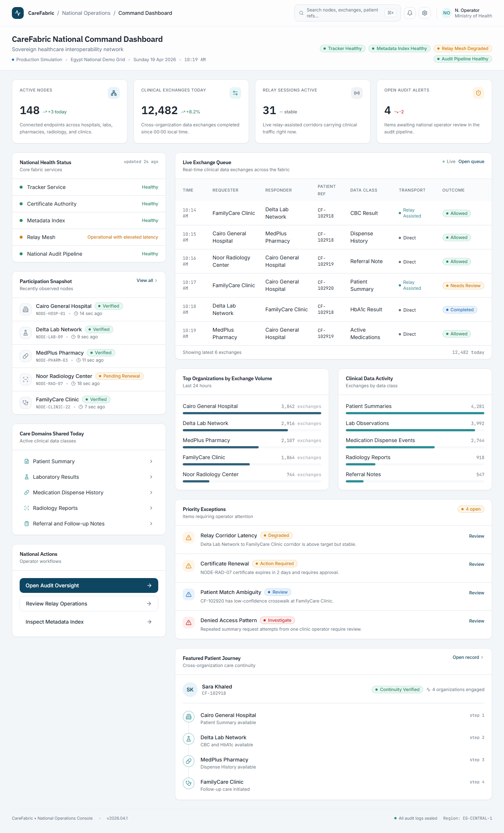Review the Denied Access Pattern exception
Viewport: 504px width, 833px height.
(x=477, y=621)
